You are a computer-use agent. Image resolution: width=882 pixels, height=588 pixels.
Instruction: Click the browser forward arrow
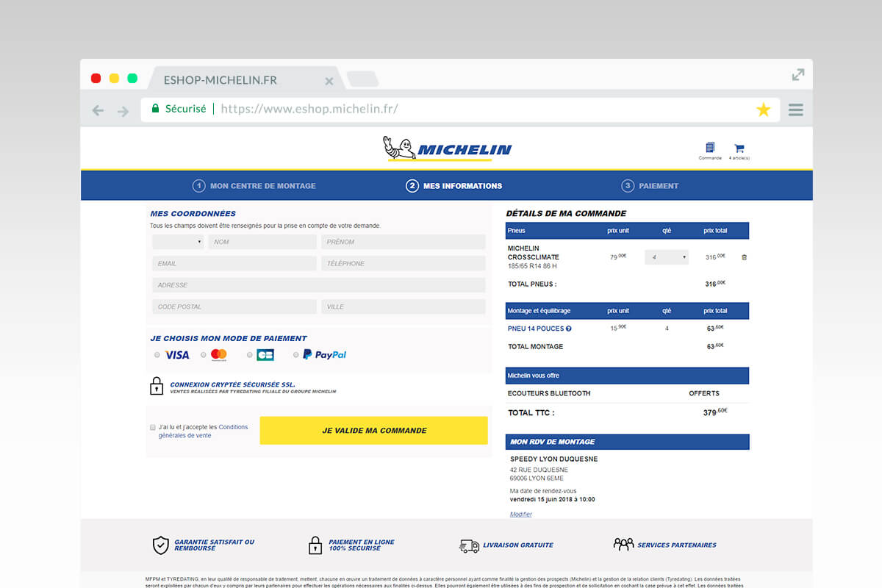click(x=123, y=111)
